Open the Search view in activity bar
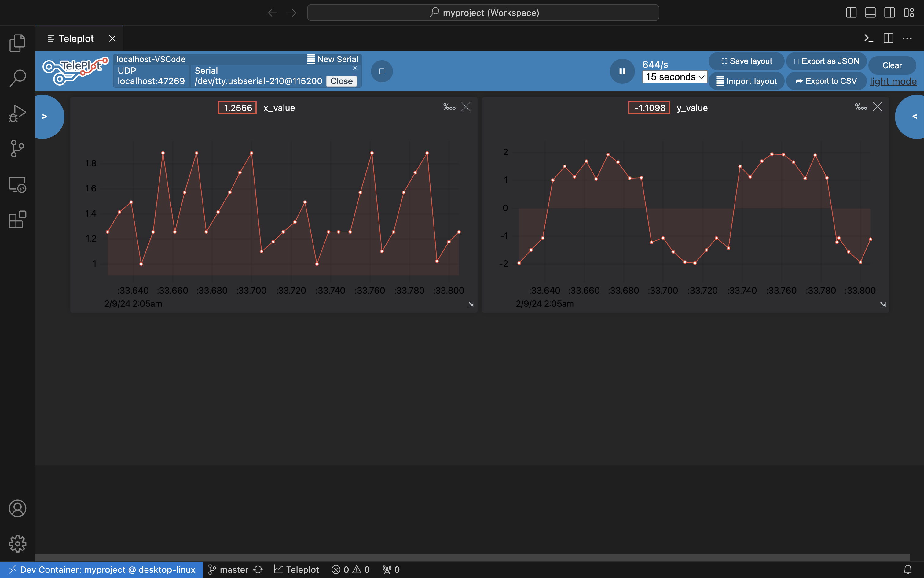 click(x=17, y=78)
